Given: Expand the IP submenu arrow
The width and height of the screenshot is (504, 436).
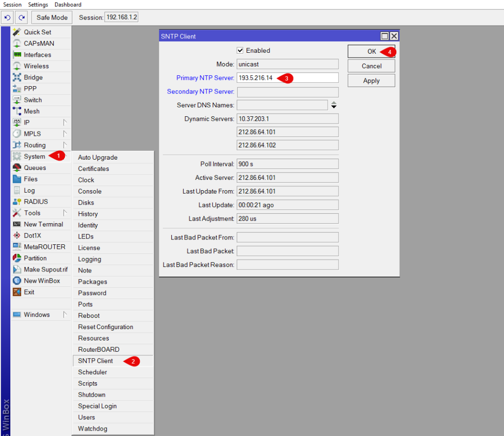Looking at the screenshot, I should click(x=64, y=123).
